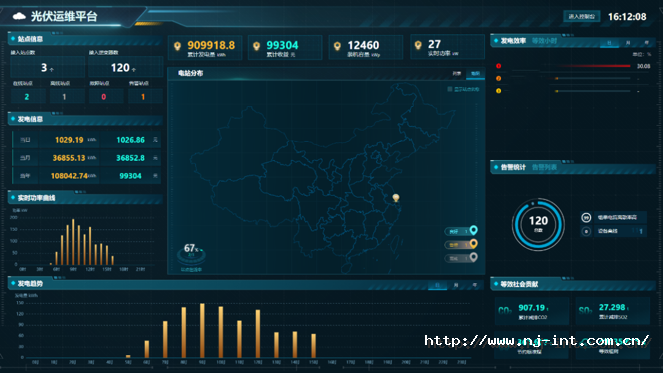Click the pin icon beside 909918.8 total generation
Screen dimensions: 665x373
177,46
